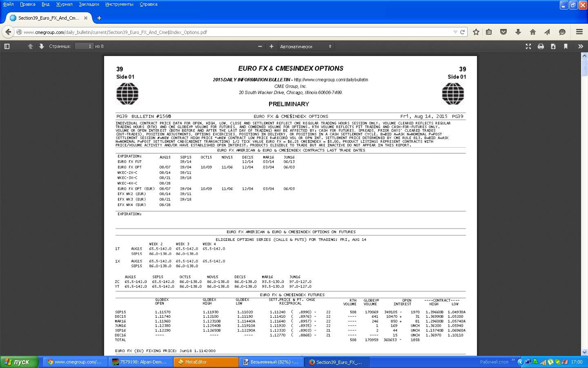Go to next PDF page
The image size is (588, 368).
click(x=41, y=46)
